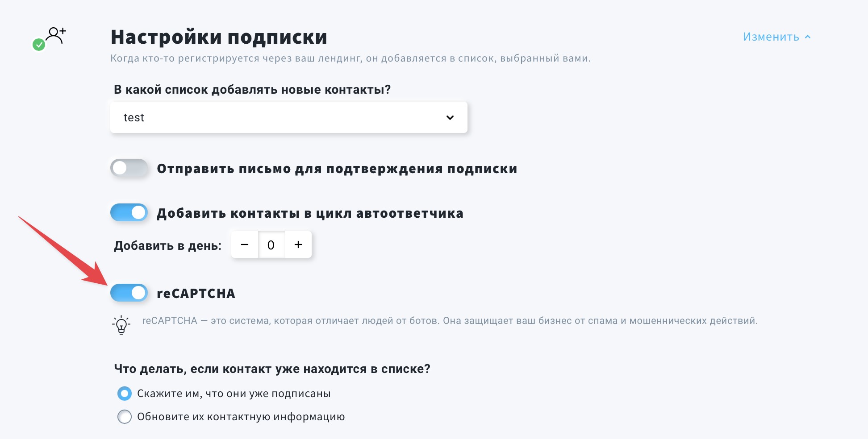Click the minus button for days
The width and height of the screenshot is (868, 439).
pos(245,244)
